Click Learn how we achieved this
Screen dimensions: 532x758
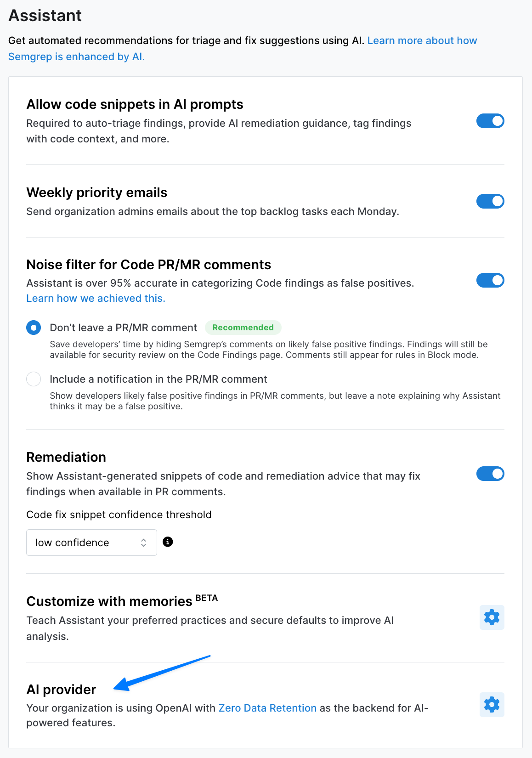click(x=96, y=298)
